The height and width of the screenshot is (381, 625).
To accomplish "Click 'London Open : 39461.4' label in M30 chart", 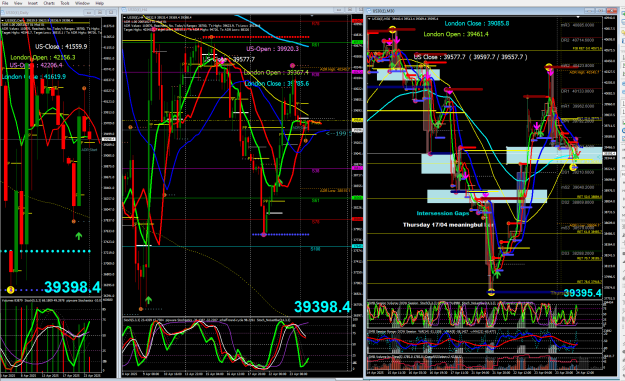I will click(x=456, y=34).
